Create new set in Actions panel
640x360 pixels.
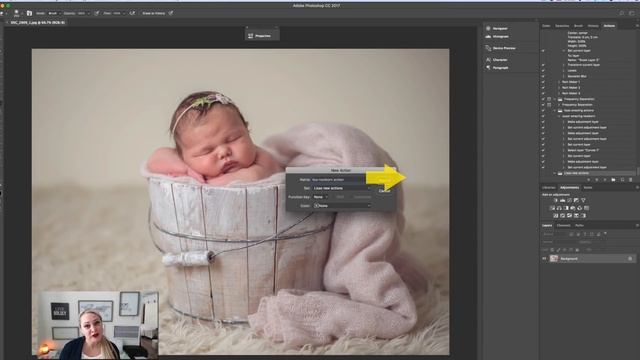pos(613,180)
